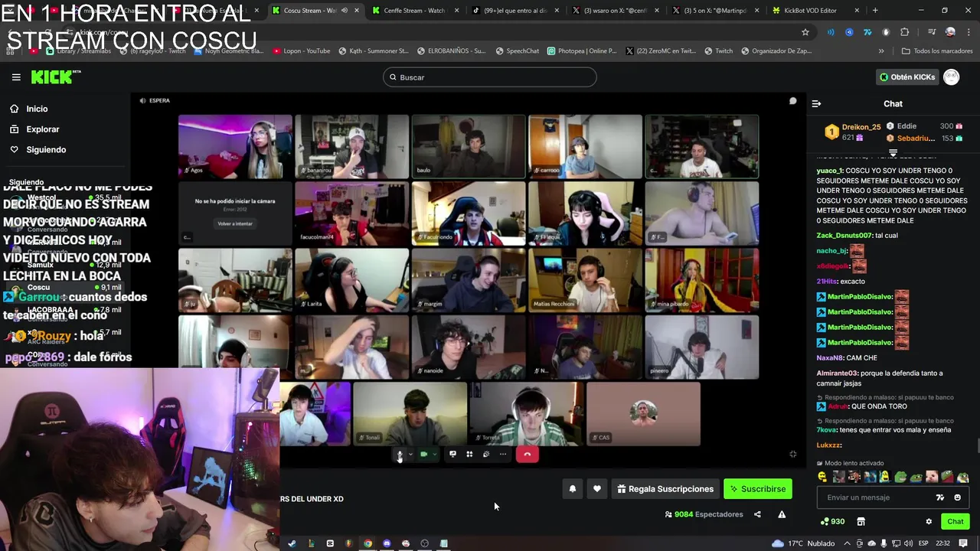Screen dimensions: 980x551
Task: Click the ESP language indicator in taskbar
Action: pos(923,543)
